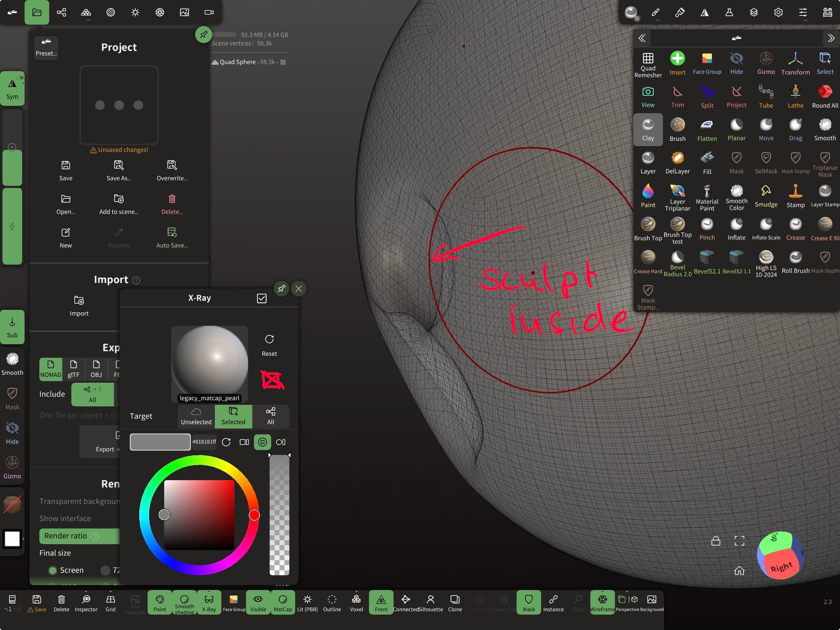The image size is (840, 630).
Task: Set X-Ray target to All
Action: pos(270,415)
